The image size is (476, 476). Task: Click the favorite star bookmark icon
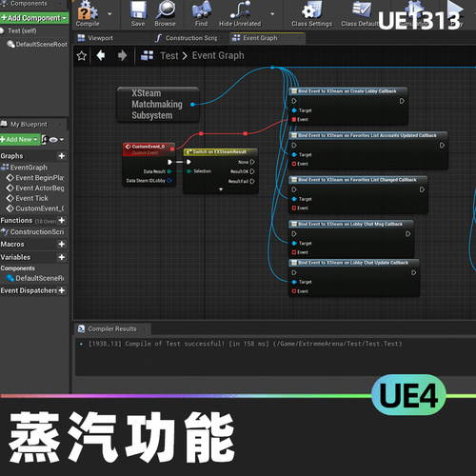[x=82, y=56]
